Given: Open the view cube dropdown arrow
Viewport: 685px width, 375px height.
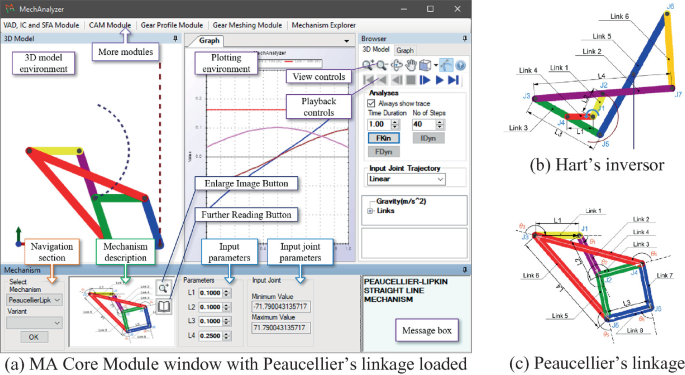Looking at the screenshot, I should 436,66.
